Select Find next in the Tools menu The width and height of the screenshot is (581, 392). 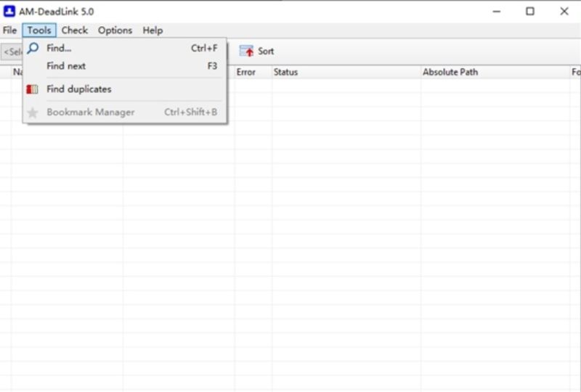pos(125,66)
